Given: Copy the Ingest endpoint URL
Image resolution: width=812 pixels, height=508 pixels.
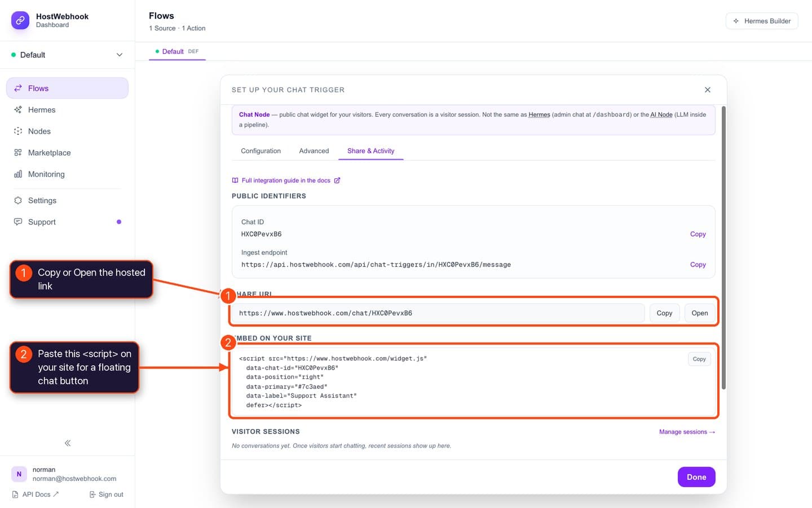Looking at the screenshot, I should (x=698, y=265).
